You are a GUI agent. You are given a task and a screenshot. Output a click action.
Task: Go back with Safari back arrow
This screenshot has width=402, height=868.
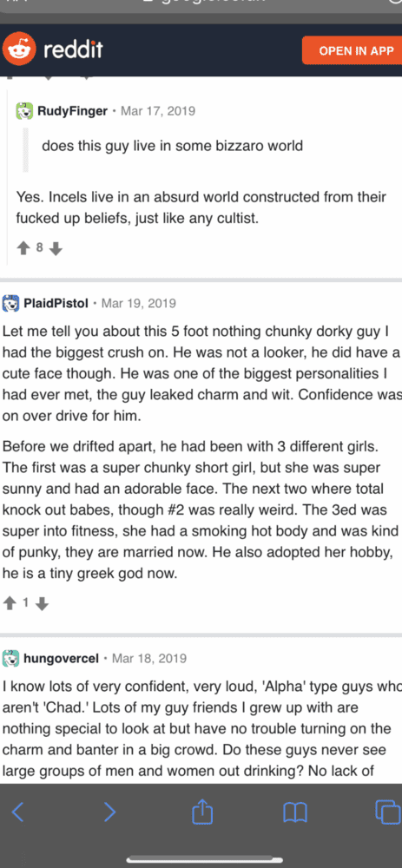click(17, 812)
